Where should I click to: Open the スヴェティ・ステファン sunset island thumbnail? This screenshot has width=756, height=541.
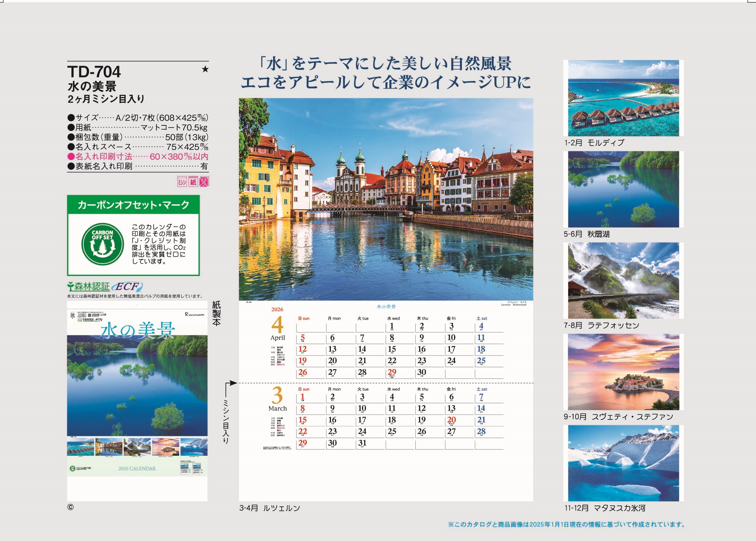[623, 372]
